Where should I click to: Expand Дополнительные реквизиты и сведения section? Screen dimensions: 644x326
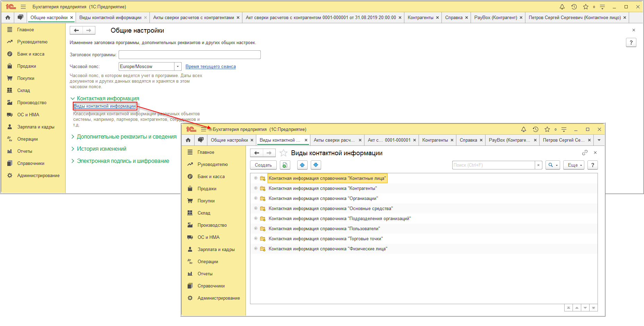(127, 136)
